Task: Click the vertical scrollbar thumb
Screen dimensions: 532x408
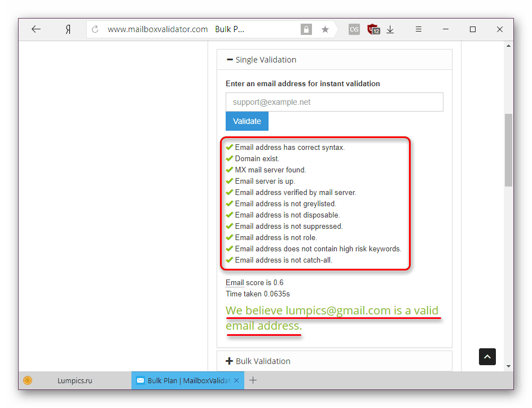Action: click(508, 149)
